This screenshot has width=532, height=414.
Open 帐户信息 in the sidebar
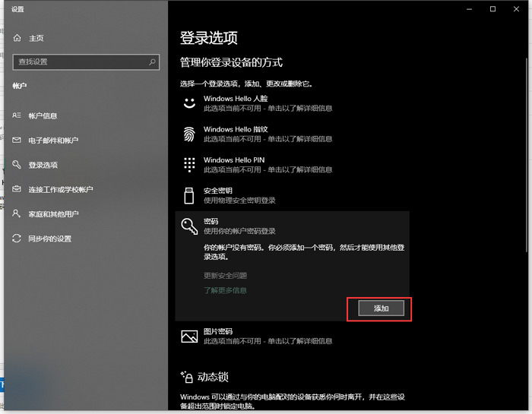43,115
